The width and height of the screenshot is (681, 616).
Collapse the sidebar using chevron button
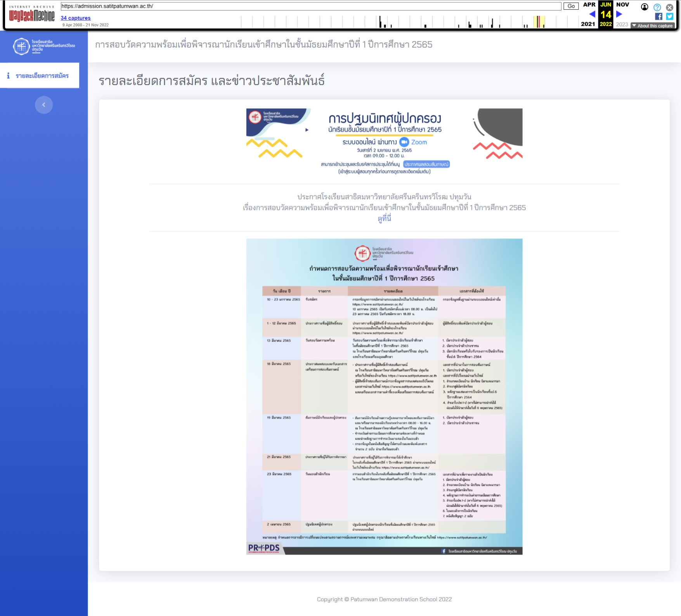(44, 105)
